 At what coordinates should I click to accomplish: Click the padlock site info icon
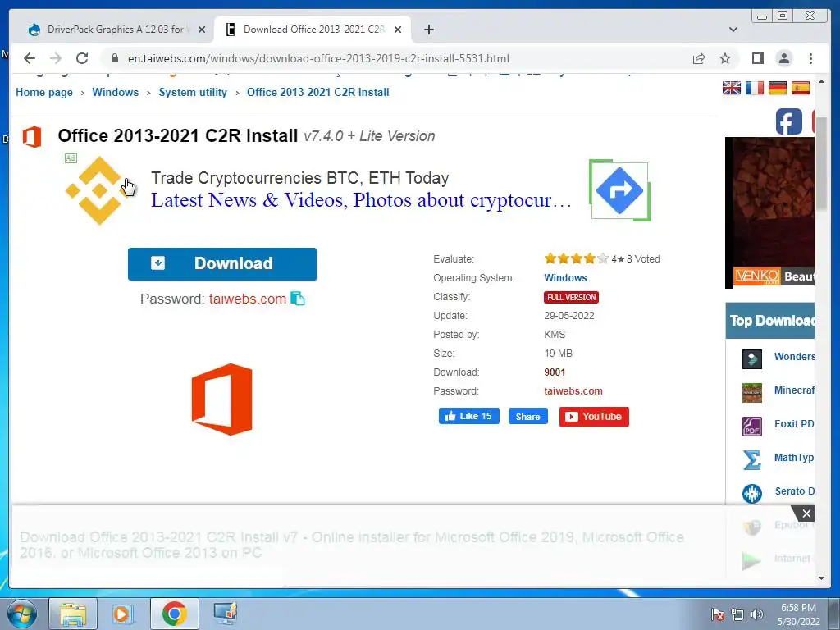[x=115, y=58]
